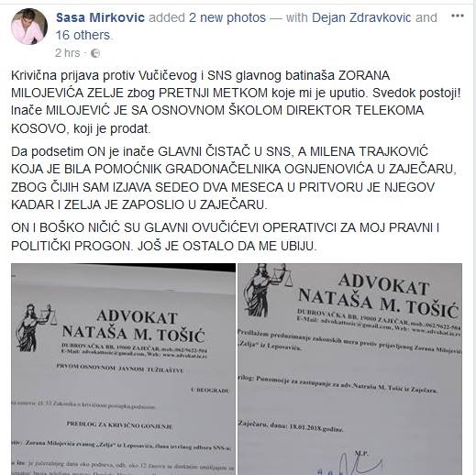The height and width of the screenshot is (475, 476).
Task: Click the paragraph beginning 'ON I BOŠKO NIČIĆ'
Action: pyautogui.click(x=226, y=237)
